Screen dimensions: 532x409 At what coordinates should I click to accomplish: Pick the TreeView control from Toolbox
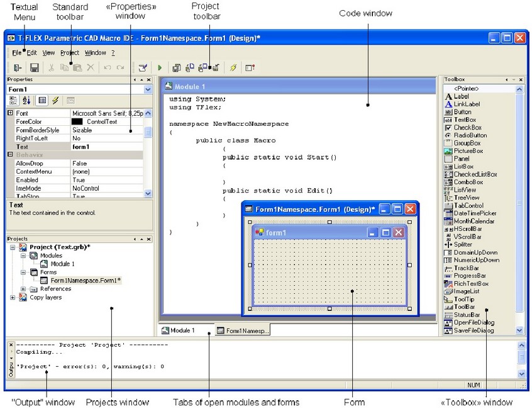pyautogui.click(x=466, y=198)
